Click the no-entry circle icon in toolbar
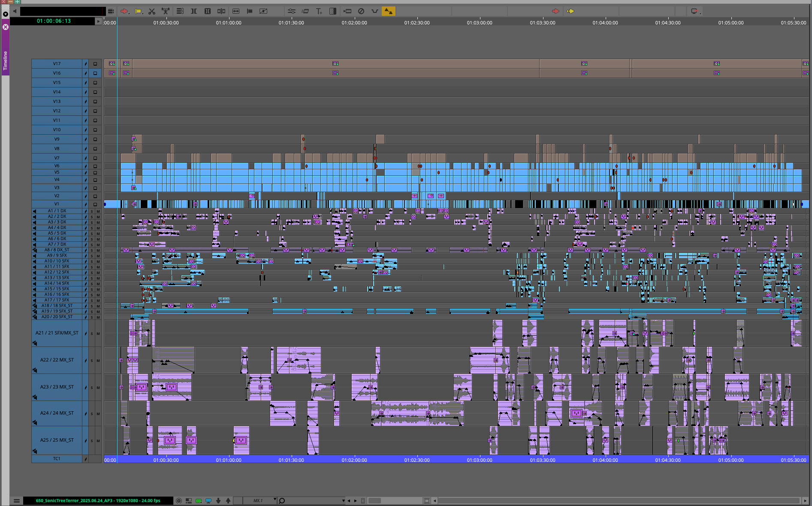 (361, 11)
